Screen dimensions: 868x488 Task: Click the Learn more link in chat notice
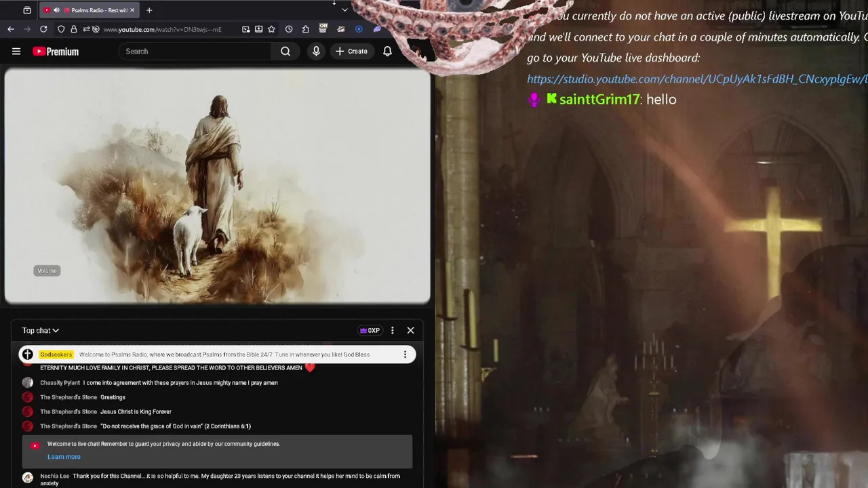pyautogui.click(x=64, y=457)
